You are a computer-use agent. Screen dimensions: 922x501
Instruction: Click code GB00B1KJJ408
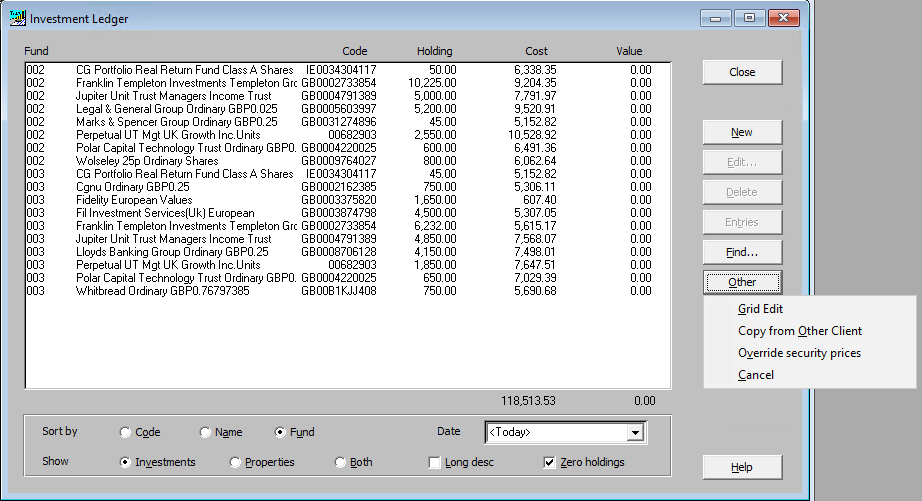339,291
